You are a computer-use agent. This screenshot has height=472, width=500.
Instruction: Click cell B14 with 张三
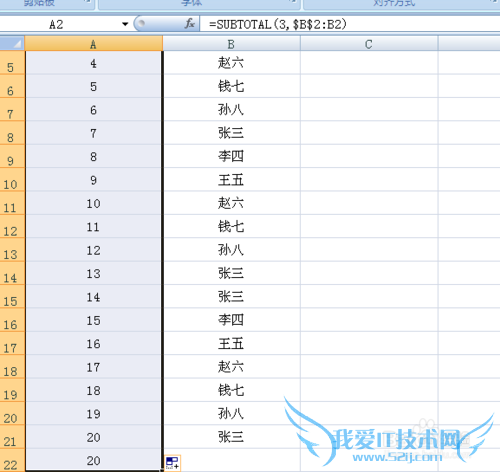click(x=232, y=273)
